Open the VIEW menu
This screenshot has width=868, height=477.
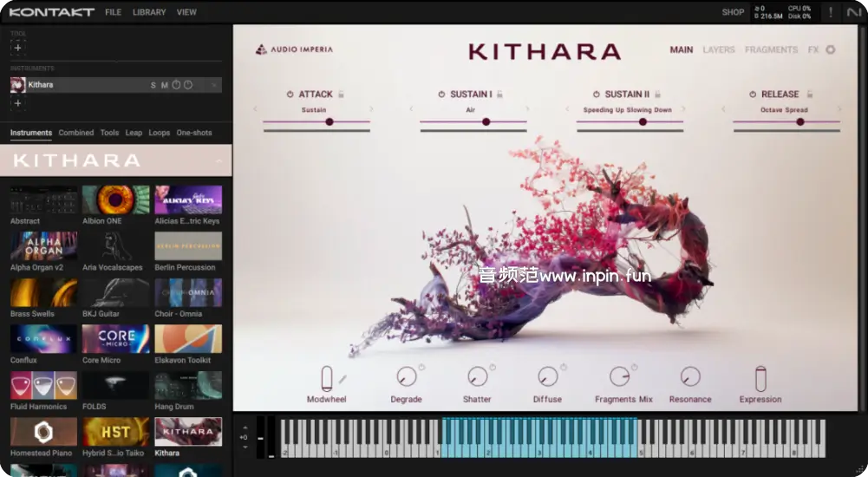[186, 11]
